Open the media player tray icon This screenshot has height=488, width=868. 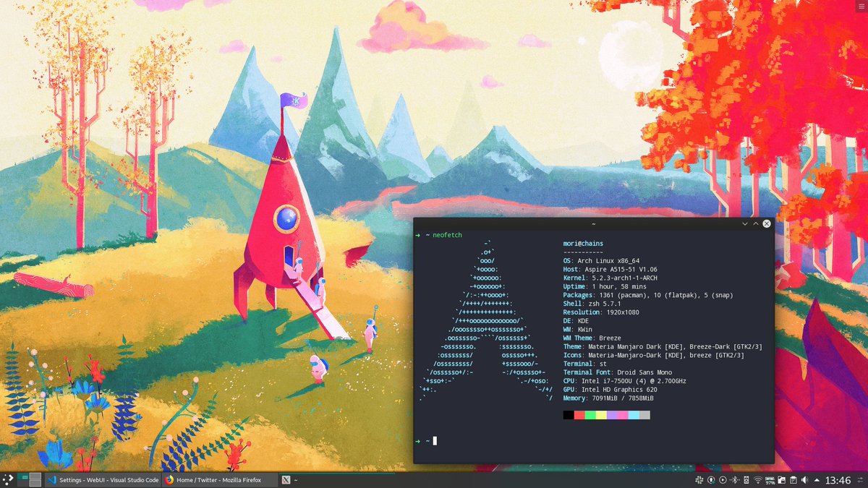tap(723, 480)
